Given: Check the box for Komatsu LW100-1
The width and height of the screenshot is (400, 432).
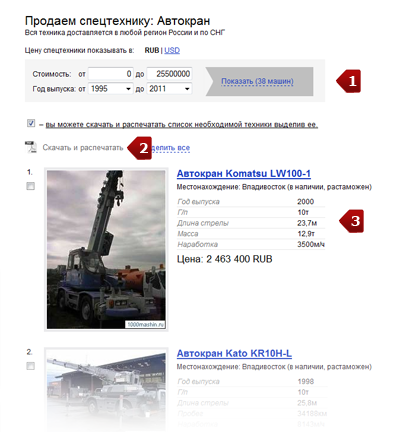Looking at the screenshot, I should pyautogui.click(x=30, y=186).
